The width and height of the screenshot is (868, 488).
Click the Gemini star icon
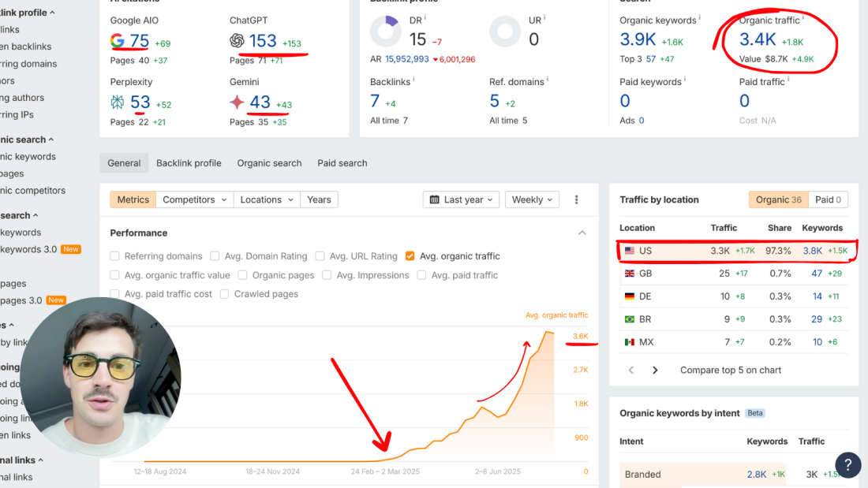pyautogui.click(x=237, y=102)
